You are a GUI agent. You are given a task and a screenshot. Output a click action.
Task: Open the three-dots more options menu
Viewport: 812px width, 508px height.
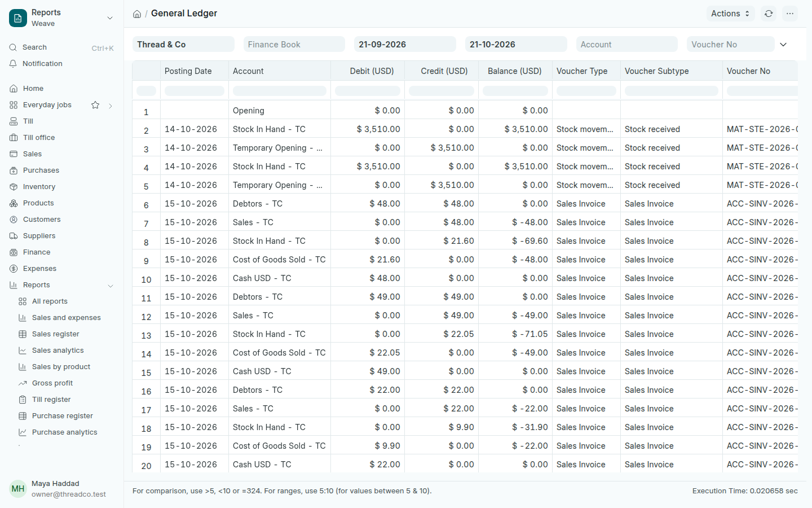click(x=790, y=14)
